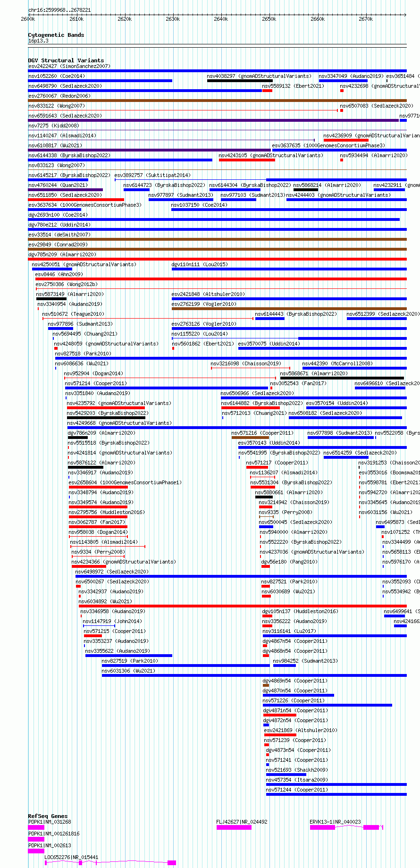Open dgv110n111 (Lou2015) variant
The width and height of the screenshot is (420, 868).
pyautogui.click(x=200, y=264)
